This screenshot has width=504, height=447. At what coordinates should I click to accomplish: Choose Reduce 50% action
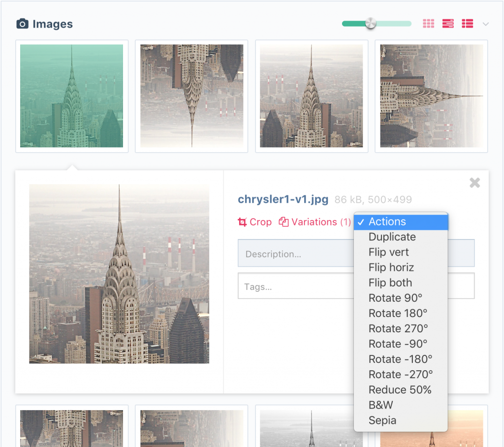click(x=401, y=390)
